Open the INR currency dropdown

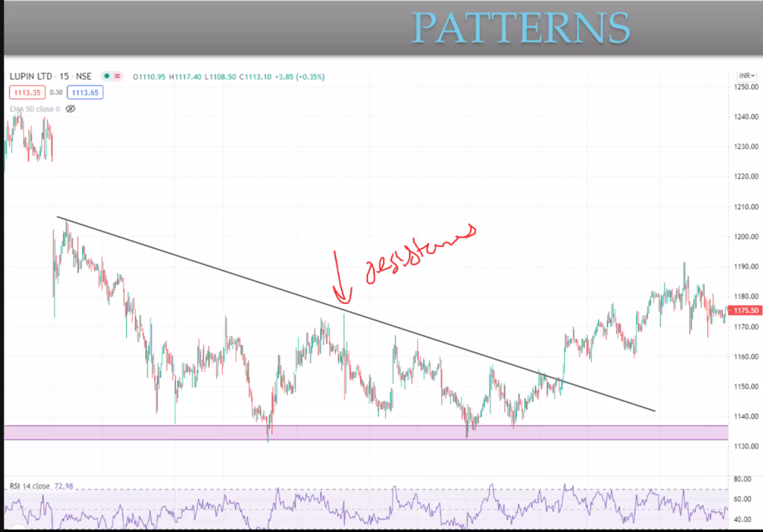(x=745, y=76)
